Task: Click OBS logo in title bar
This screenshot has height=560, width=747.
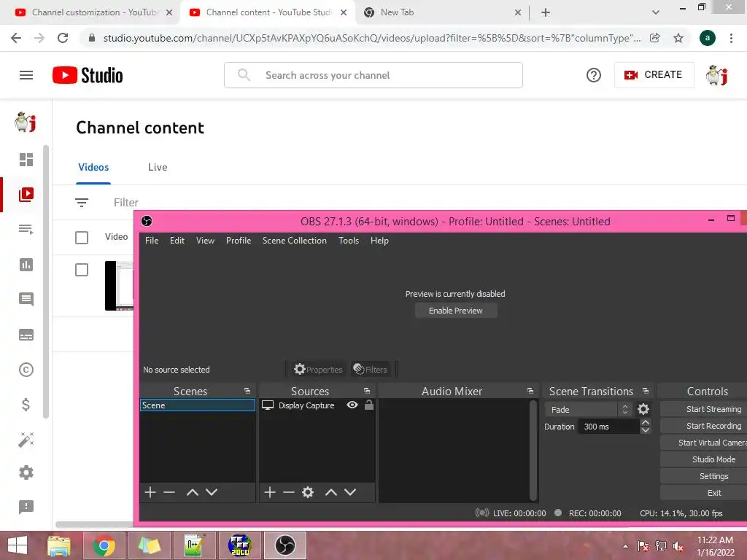Action: coord(147,221)
